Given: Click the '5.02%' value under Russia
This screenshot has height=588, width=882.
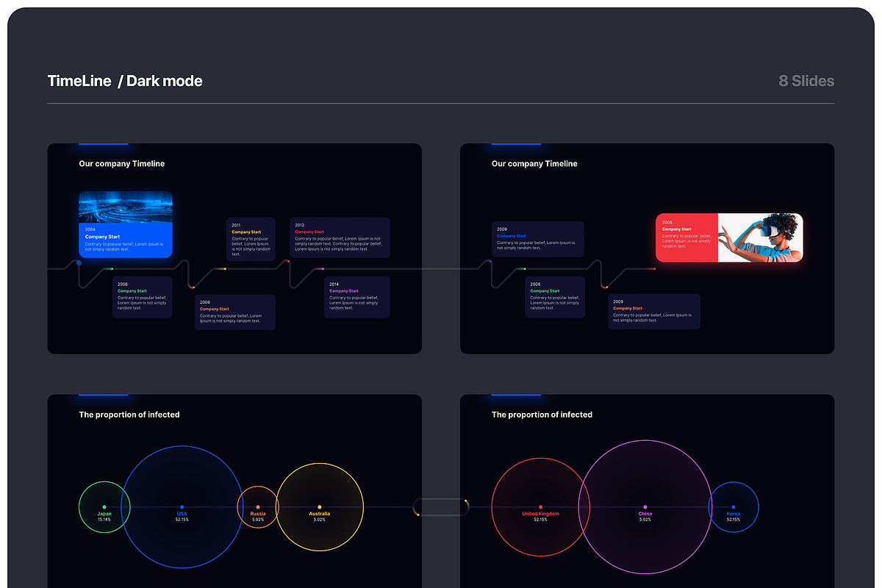Looking at the screenshot, I should pos(258,520).
